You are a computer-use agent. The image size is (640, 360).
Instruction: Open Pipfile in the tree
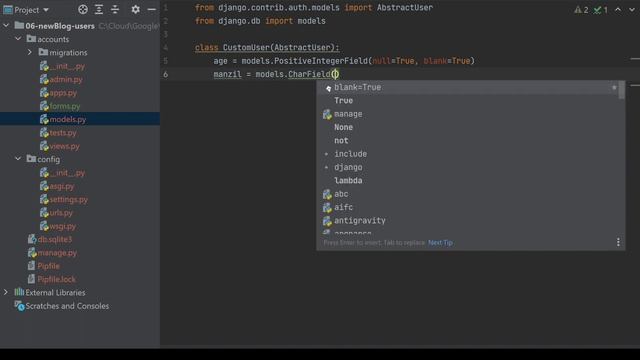coord(48,266)
